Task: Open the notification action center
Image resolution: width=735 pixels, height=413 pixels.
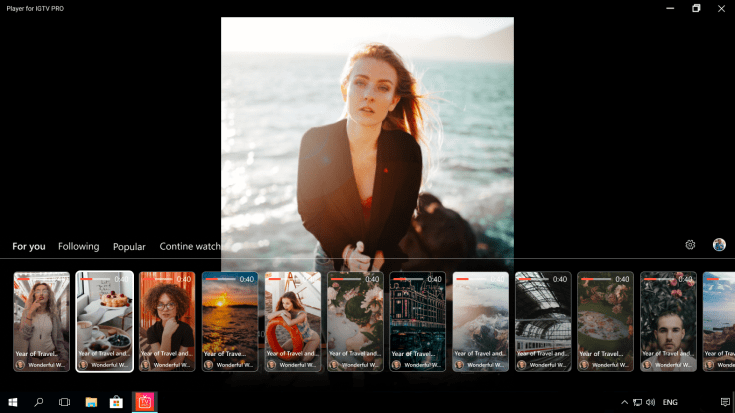Action: (x=725, y=402)
